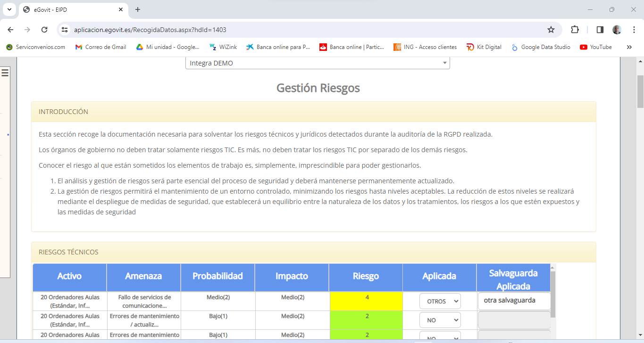Open the Aplicada dropdown showing OTROS
The image size is (644, 343).
click(x=440, y=301)
